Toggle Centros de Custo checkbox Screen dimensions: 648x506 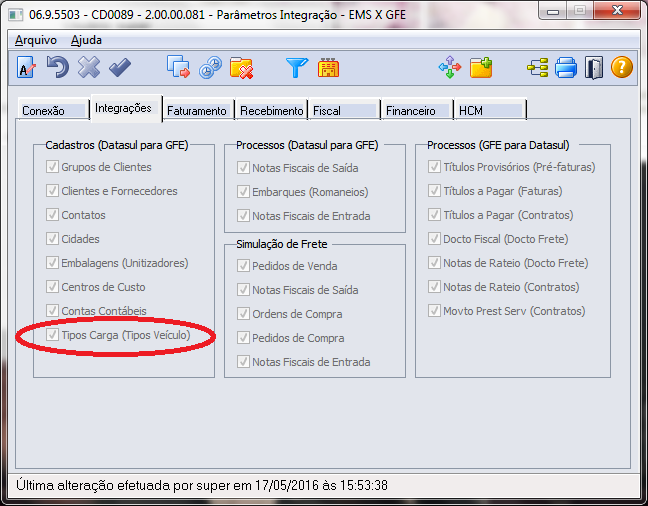[52, 287]
